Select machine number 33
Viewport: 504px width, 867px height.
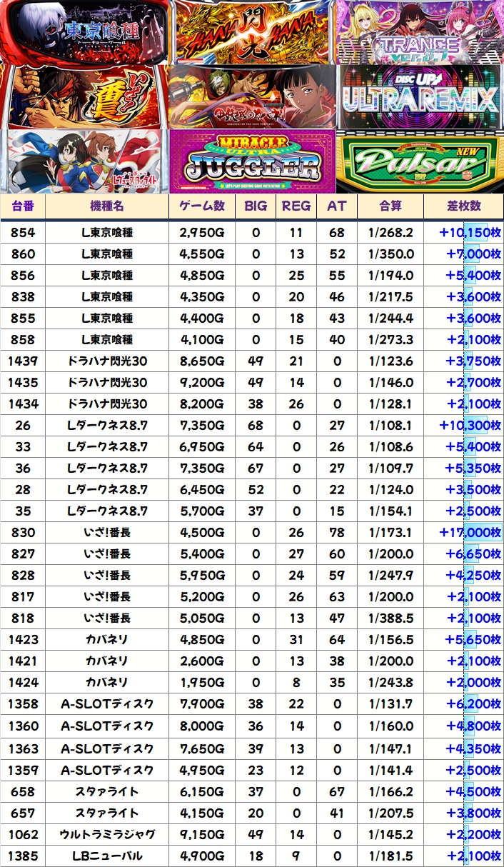(x=23, y=446)
